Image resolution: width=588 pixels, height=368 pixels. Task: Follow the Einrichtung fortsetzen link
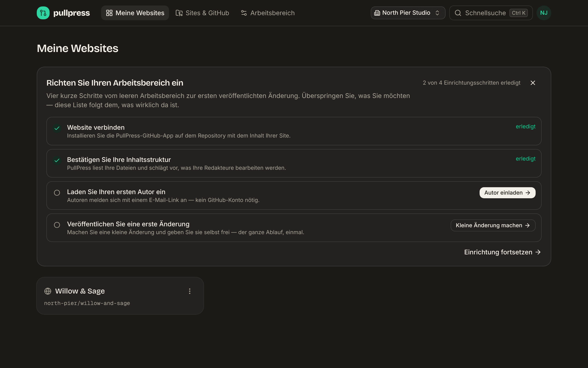coord(503,252)
